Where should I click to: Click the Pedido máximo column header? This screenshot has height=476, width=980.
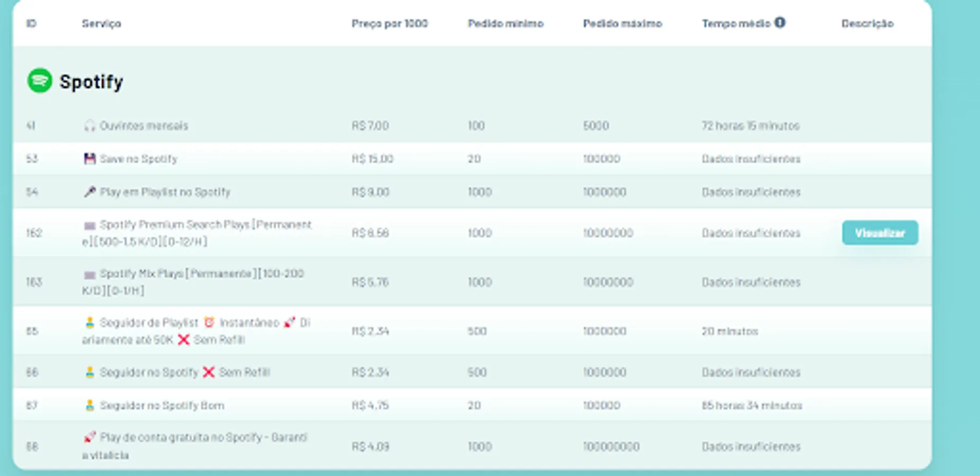622,23
